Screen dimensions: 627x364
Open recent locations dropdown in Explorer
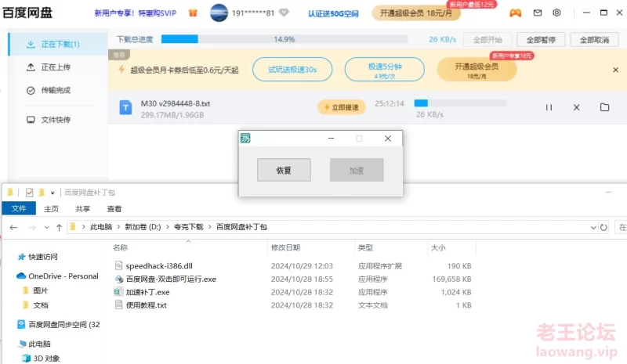pyautogui.click(x=46, y=227)
